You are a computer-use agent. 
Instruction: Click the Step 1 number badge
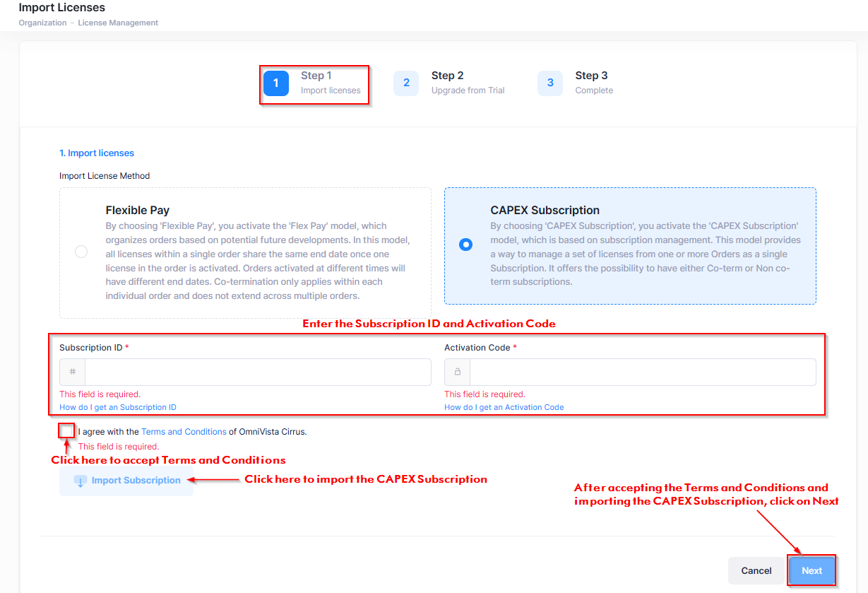(x=276, y=83)
